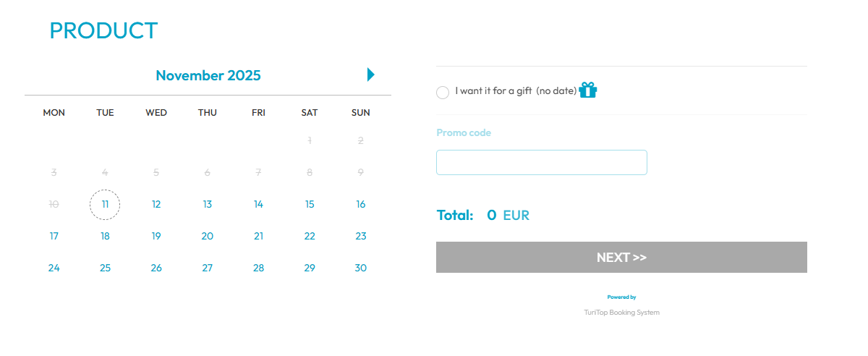Select the gift option radio button
Image resolution: width=868 pixels, height=356 pixels.
pos(443,93)
